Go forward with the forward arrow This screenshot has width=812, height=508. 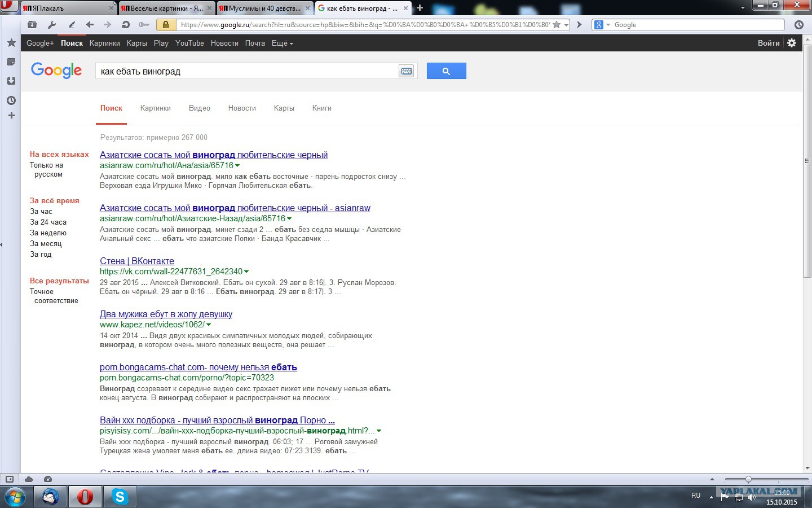(107, 25)
